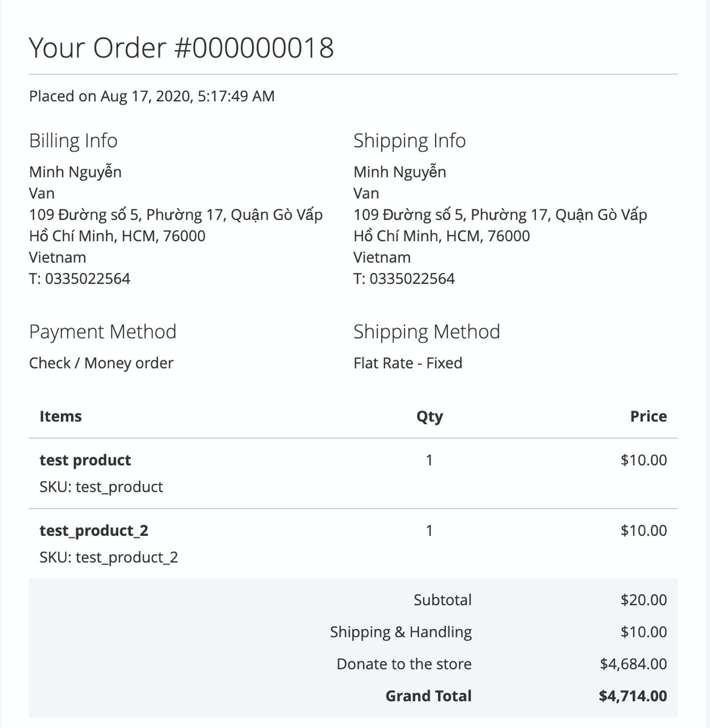Click the Items column header
This screenshot has width=710, height=728.
pyautogui.click(x=60, y=416)
